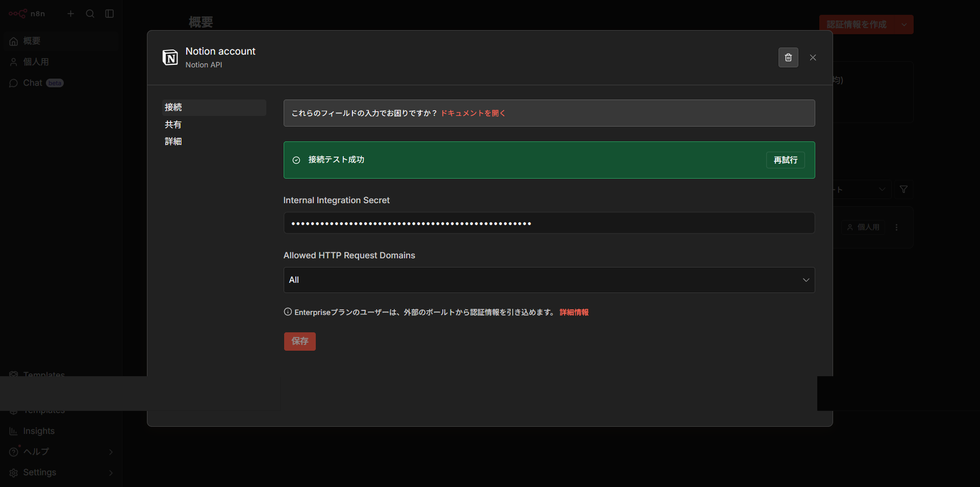Delete the Notion credential with trash icon

(x=788, y=58)
